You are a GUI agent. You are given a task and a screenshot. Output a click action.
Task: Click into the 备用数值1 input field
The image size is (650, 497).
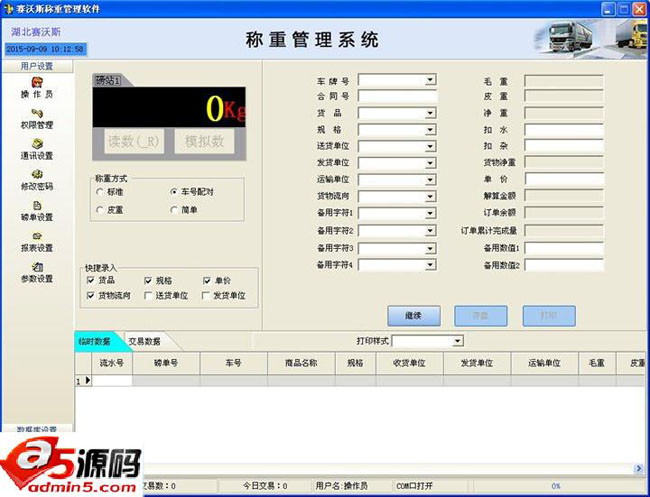(564, 248)
